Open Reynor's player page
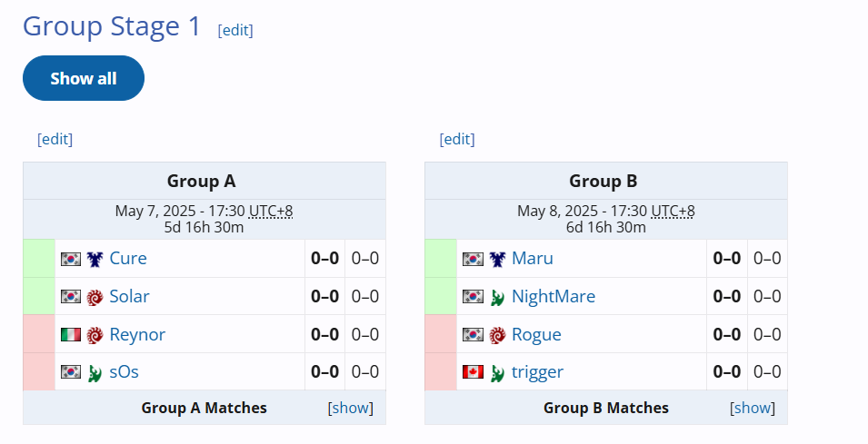 point(137,334)
